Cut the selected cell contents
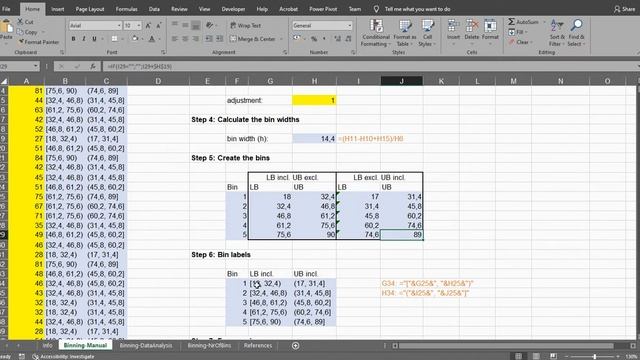 (x=25, y=22)
